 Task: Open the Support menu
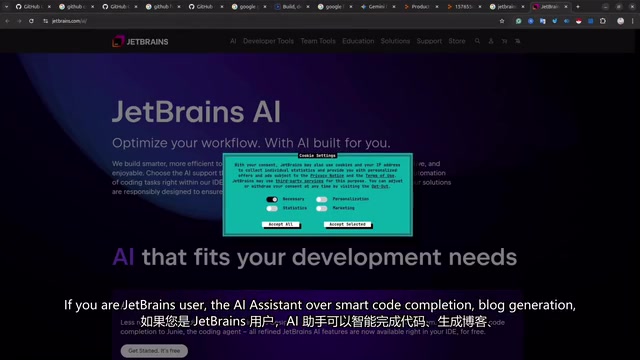pos(429,41)
